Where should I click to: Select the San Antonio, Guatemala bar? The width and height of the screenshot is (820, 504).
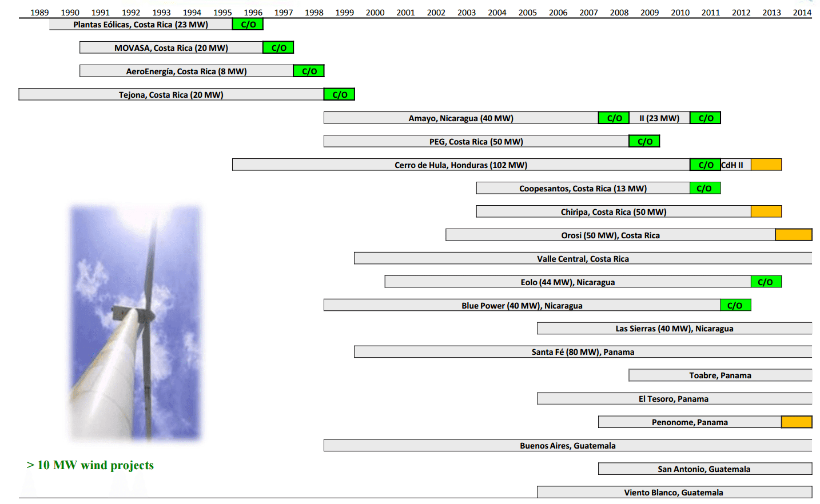point(705,469)
